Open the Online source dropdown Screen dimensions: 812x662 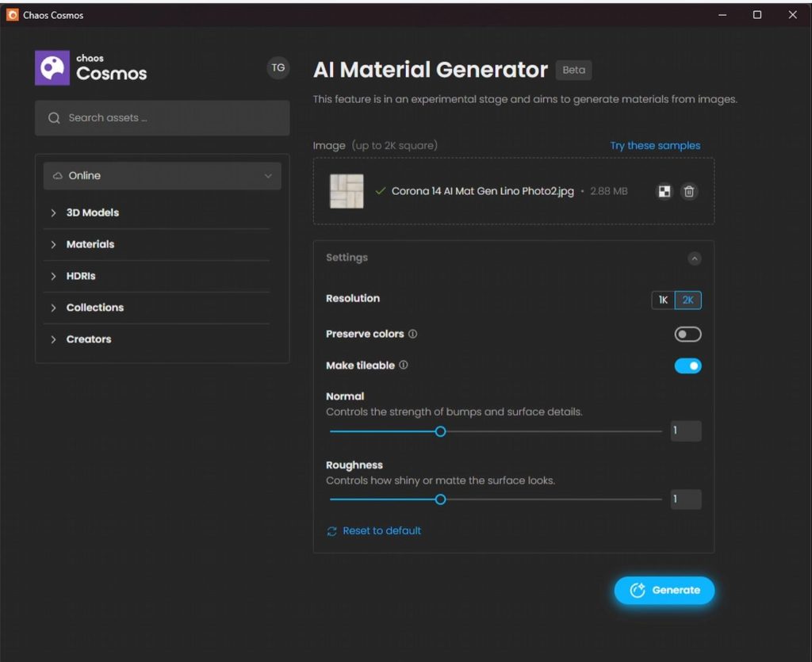point(162,176)
